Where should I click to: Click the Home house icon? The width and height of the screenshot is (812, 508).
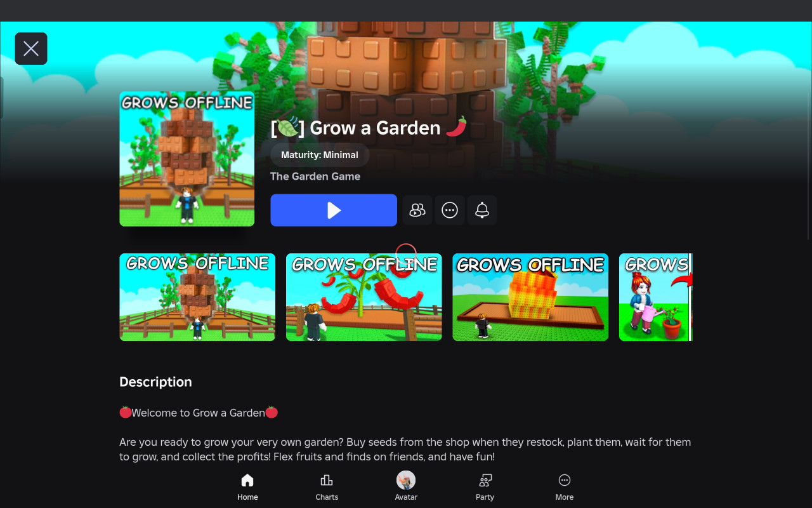247,480
